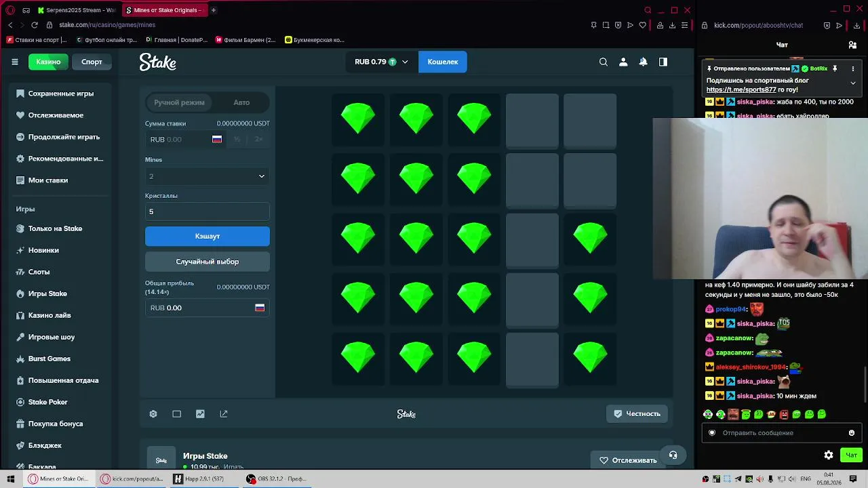Open the Честность fairness button

pyautogui.click(x=637, y=414)
